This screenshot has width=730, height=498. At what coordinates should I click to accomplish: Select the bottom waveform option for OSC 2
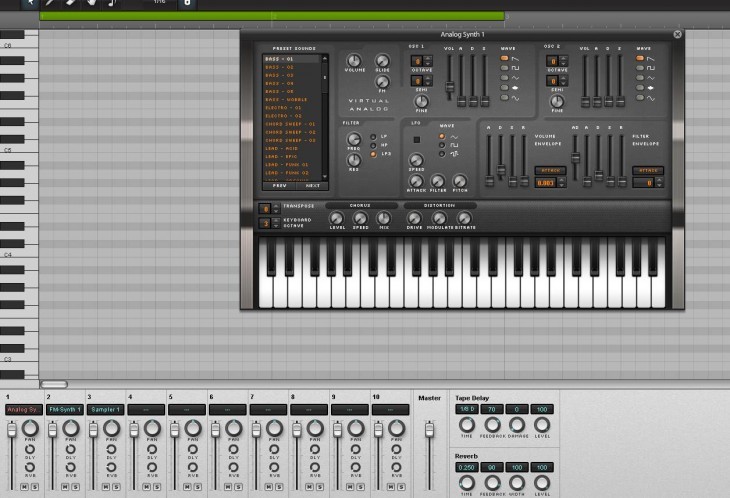pyautogui.click(x=640, y=98)
